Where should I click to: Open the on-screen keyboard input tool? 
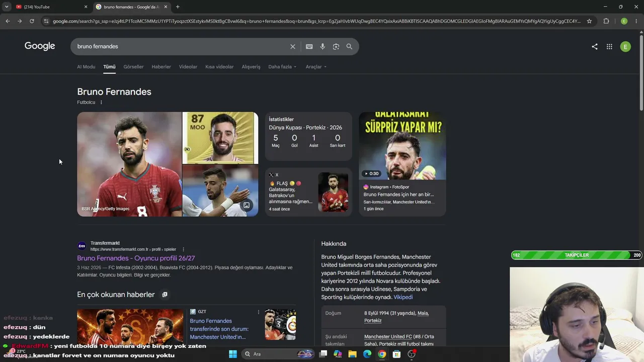(309, 46)
